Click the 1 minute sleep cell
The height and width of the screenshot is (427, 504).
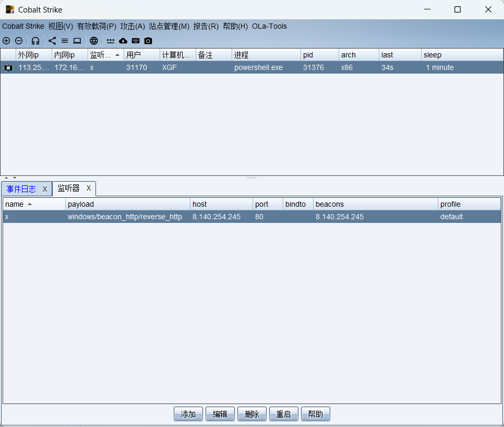click(x=462, y=67)
